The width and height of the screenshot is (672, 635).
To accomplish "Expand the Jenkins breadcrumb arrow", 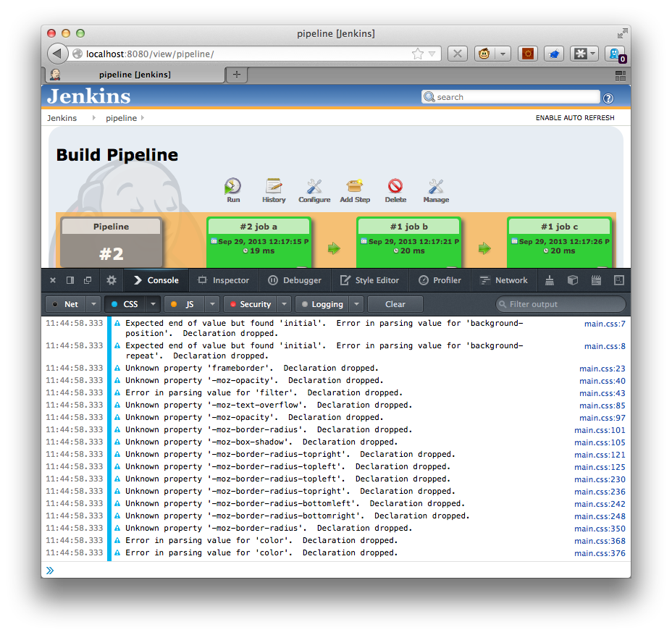I will click(x=93, y=118).
